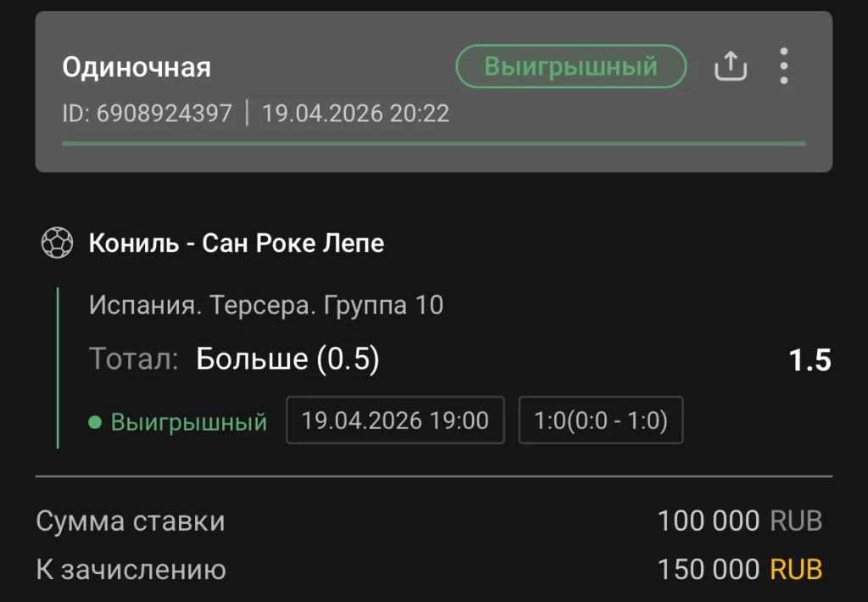The image size is (868, 602).
Task: Click the soccer ball sport icon
Action: [x=58, y=244]
